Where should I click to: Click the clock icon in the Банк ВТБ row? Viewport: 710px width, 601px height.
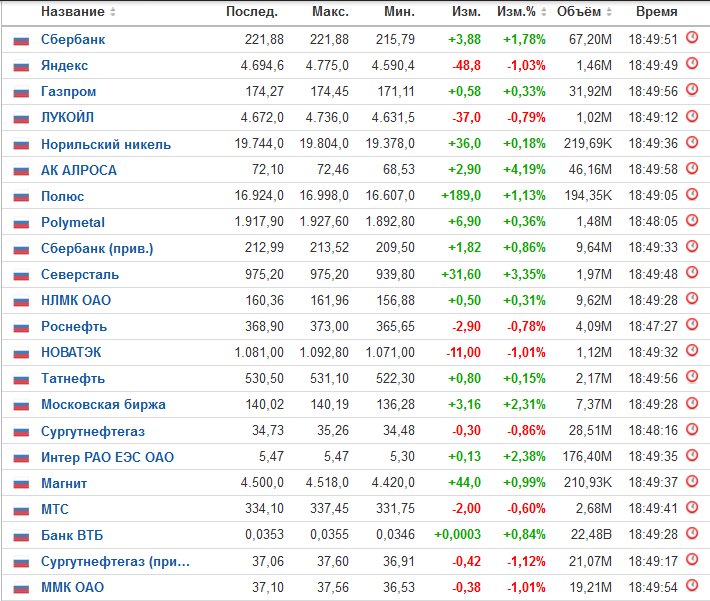coord(692,533)
